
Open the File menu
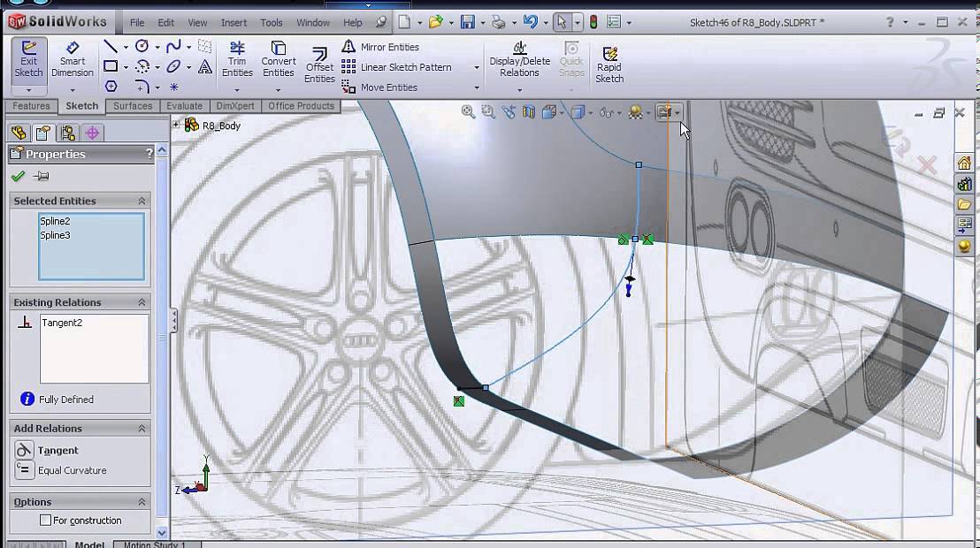(x=137, y=22)
